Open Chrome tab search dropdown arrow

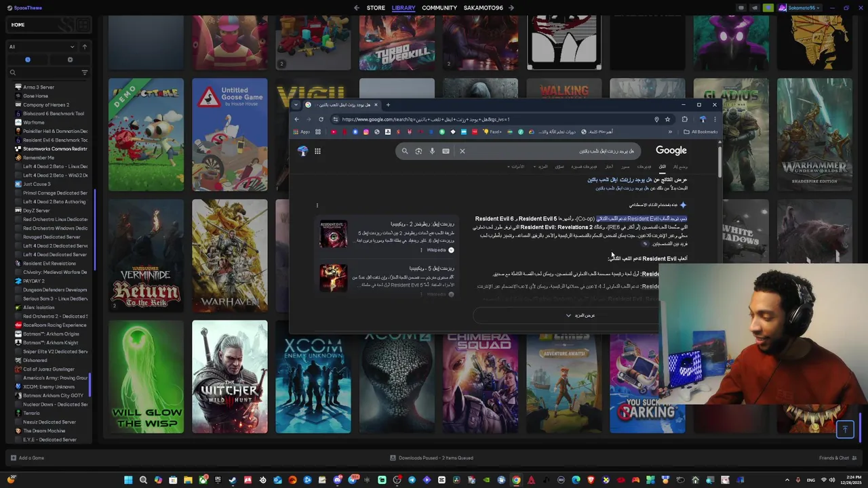tap(296, 105)
